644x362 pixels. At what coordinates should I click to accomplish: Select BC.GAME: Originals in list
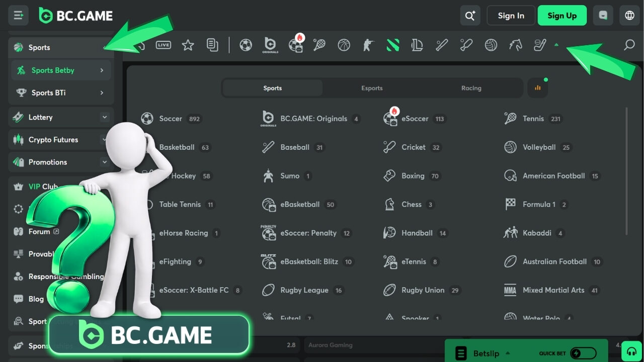click(311, 119)
